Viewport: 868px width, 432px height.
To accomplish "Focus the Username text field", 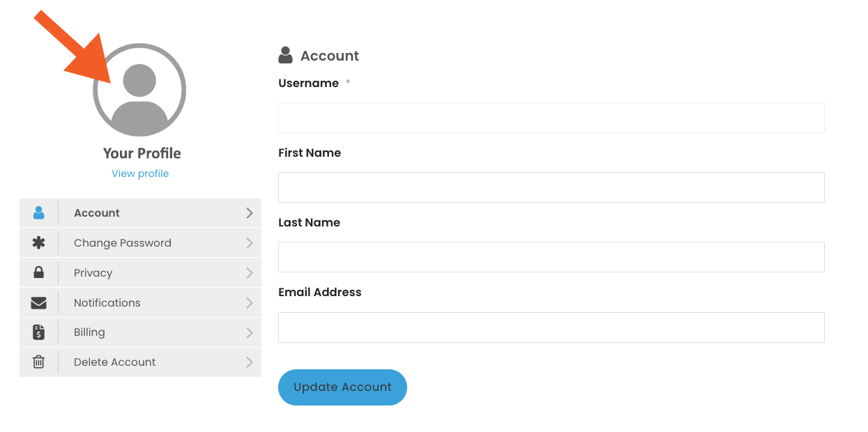I will [551, 118].
